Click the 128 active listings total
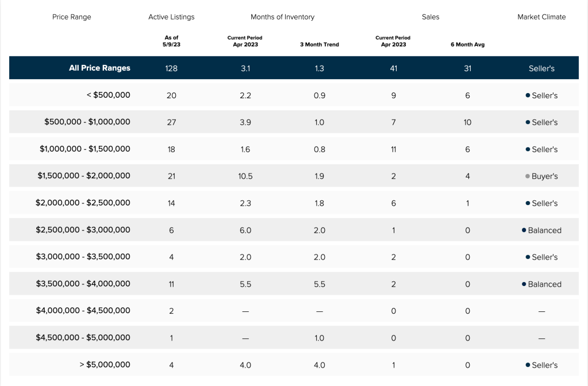Viewport: 588px width, 386px height. tap(171, 68)
